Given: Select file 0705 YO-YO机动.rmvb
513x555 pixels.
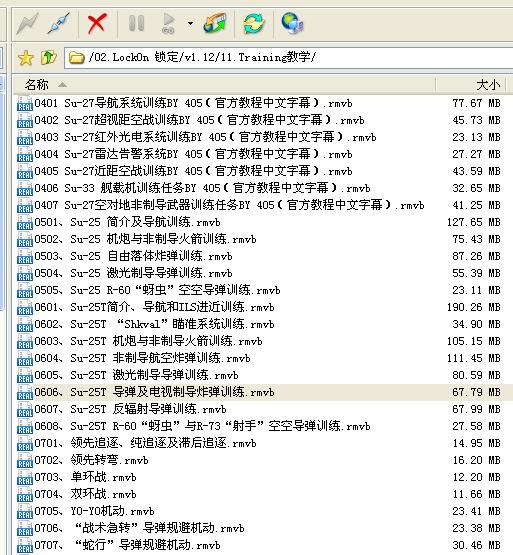Looking at the screenshot, I should (x=95, y=511).
